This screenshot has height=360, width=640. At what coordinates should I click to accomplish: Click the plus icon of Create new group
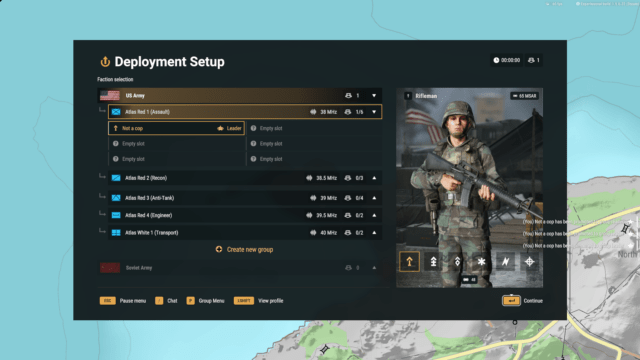[x=219, y=249]
